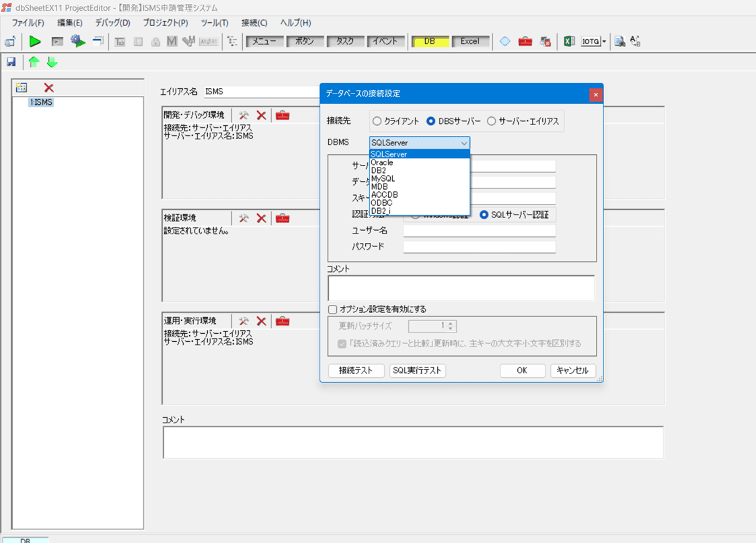Image resolution: width=756 pixels, height=543 pixels.
Task: Collapse the DBMS combo box via its arrow
Action: [x=463, y=143]
